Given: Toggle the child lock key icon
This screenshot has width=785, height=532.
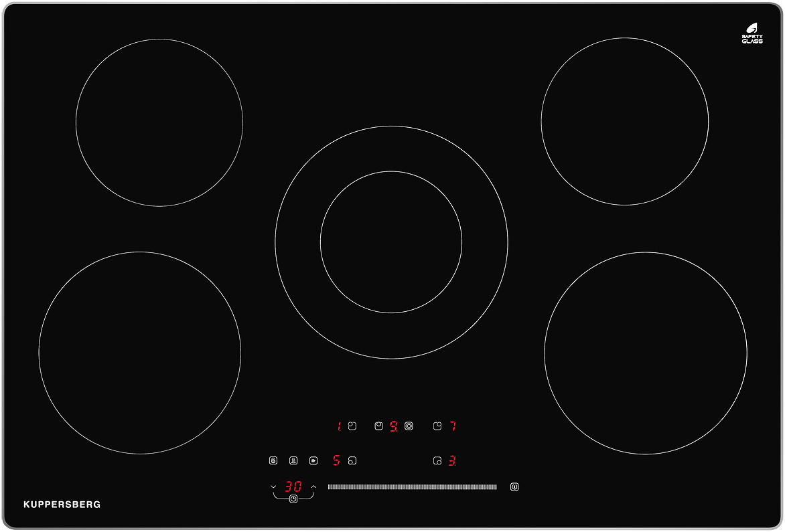Looking at the screenshot, I should click(273, 460).
